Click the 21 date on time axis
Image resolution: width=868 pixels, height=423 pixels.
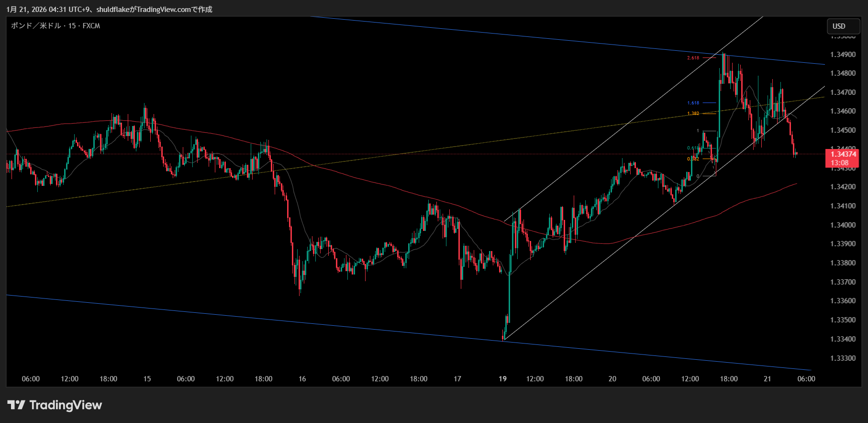pos(767,379)
